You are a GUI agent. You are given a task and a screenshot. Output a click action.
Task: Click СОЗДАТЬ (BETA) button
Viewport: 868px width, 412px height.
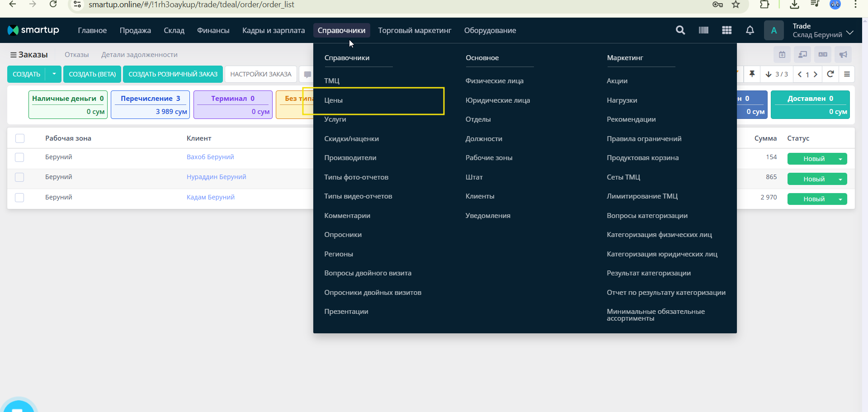pyautogui.click(x=92, y=74)
